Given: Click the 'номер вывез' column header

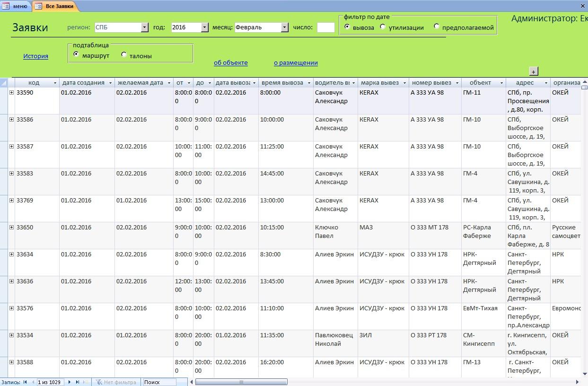Looking at the screenshot, I should (x=435, y=83).
